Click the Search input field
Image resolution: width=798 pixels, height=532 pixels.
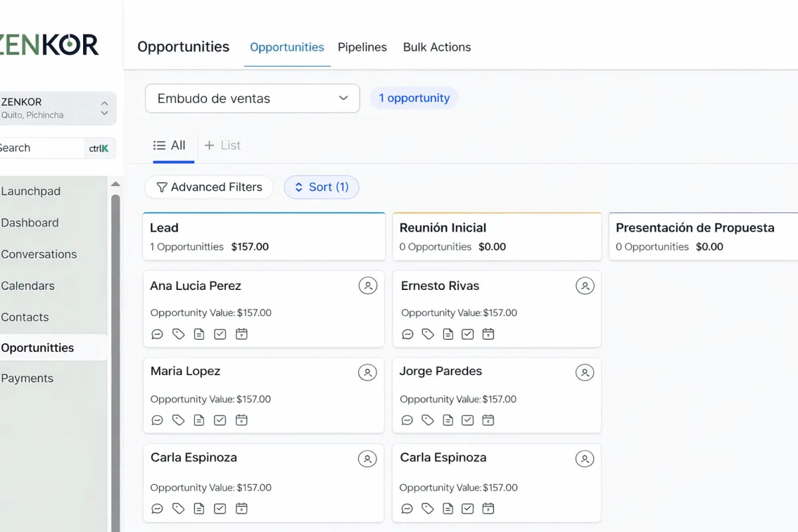click(40, 148)
